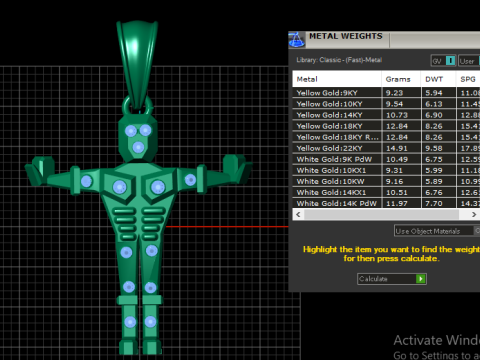Click the Calculate button label
The height and width of the screenshot is (360, 480).
click(373, 279)
